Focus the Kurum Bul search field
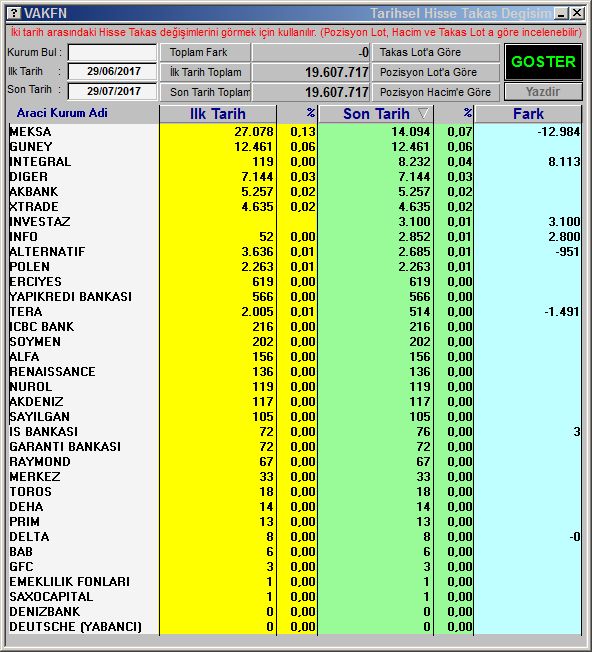Viewport: 592px width, 652px height. point(112,52)
